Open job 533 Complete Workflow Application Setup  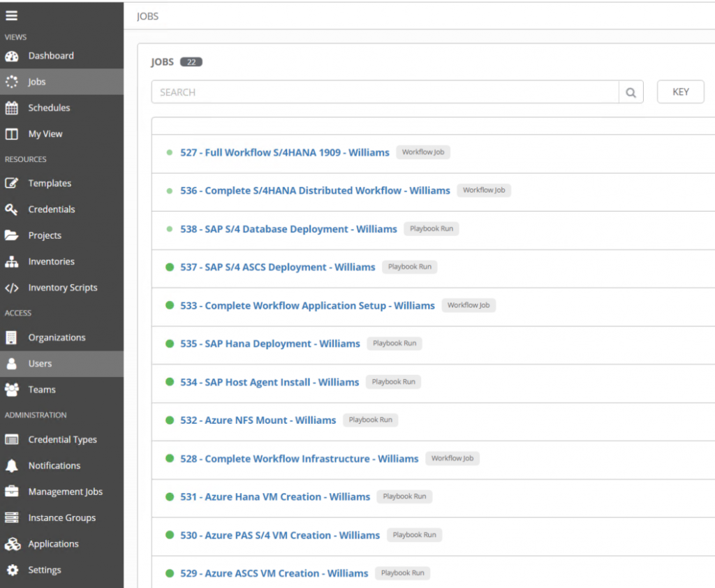[307, 306]
